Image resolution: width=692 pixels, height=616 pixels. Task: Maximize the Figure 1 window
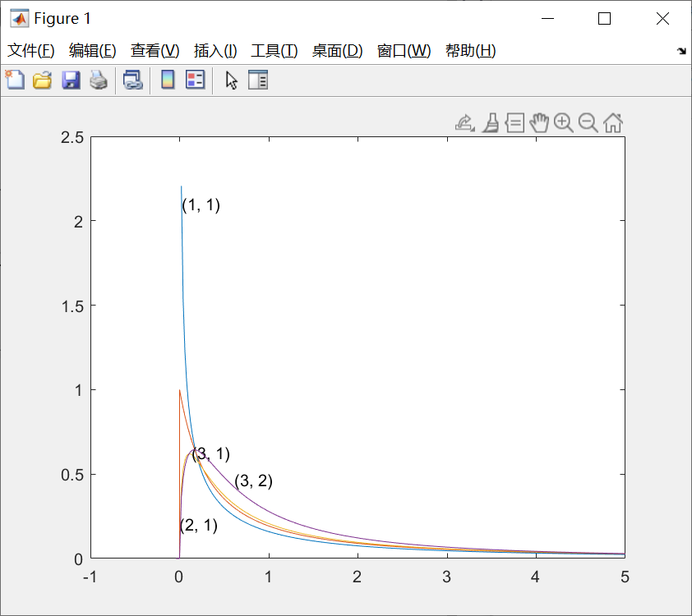(604, 19)
